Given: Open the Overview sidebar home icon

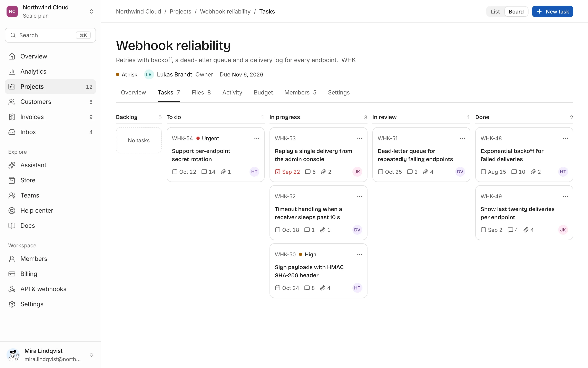Looking at the screenshot, I should pos(12,56).
